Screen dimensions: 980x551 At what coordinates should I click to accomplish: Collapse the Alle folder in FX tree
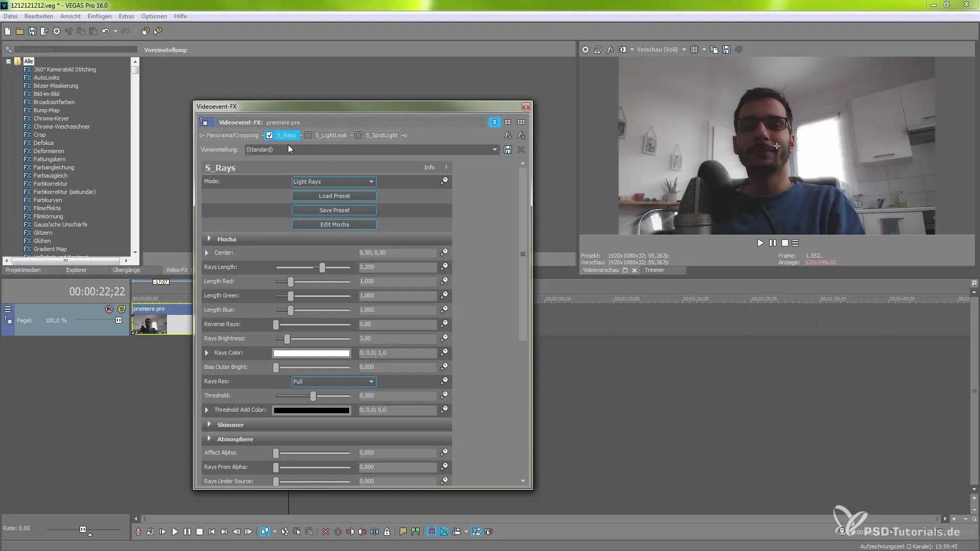(x=8, y=61)
